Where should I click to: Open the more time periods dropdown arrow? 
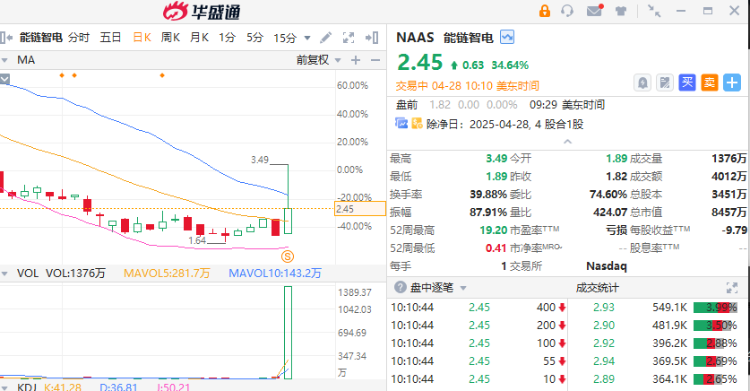[307, 38]
